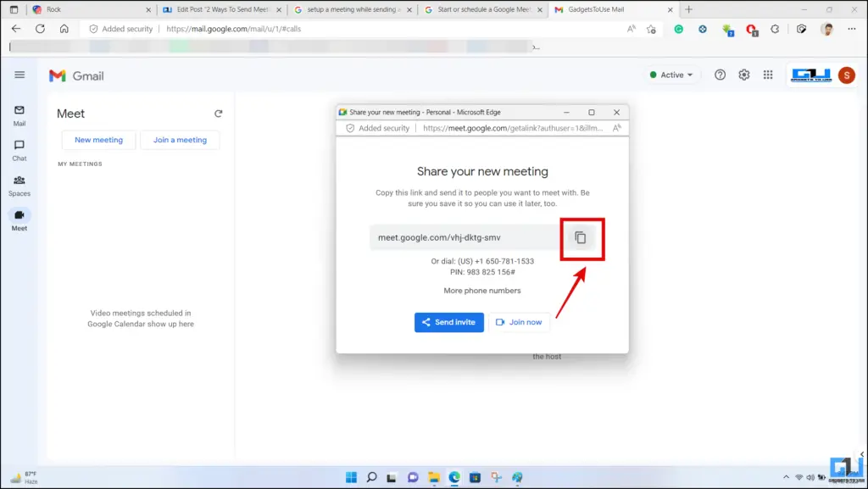868x489 pixels.
Task: Start a New meeting
Action: click(98, 140)
